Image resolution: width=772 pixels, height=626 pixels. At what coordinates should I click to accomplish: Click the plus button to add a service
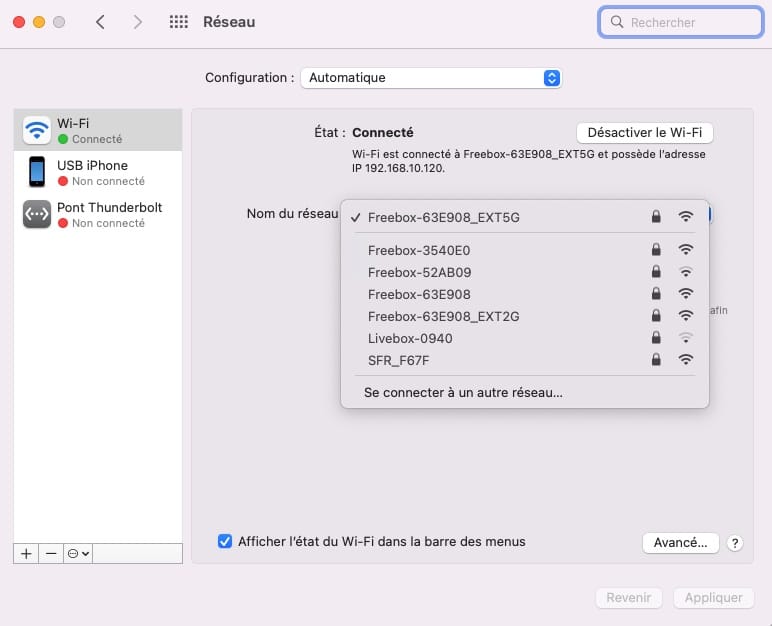(x=26, y=553)
